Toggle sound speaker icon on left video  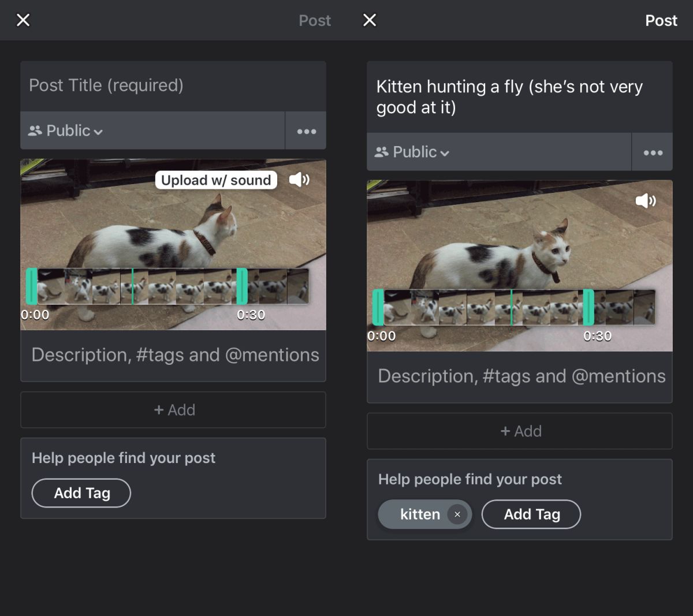pyautogui.click(x=299, y=180)
